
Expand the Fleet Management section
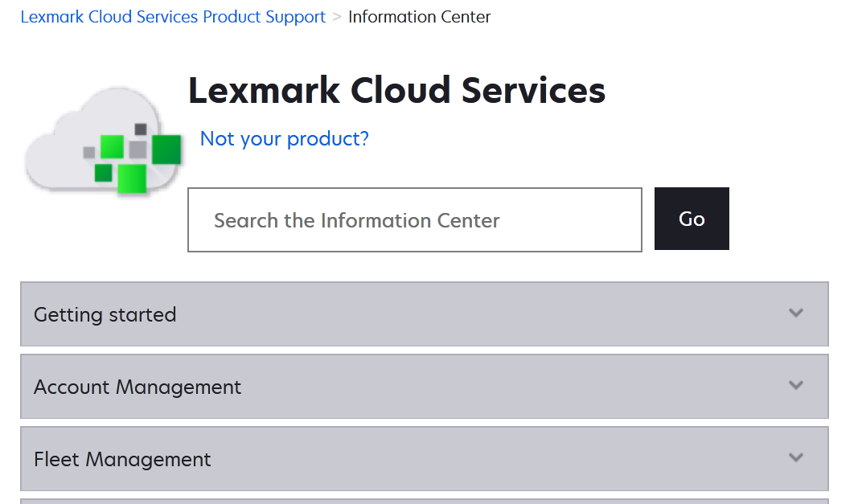425,458
